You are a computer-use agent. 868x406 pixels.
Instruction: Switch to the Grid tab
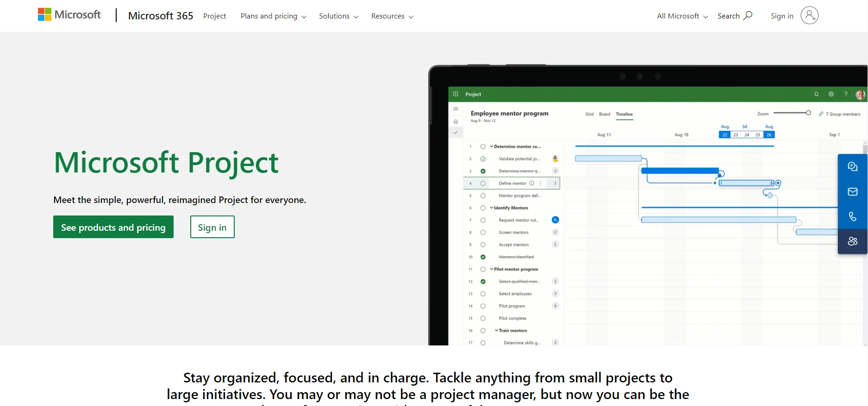pyautogui.click(x=589, y=114)
